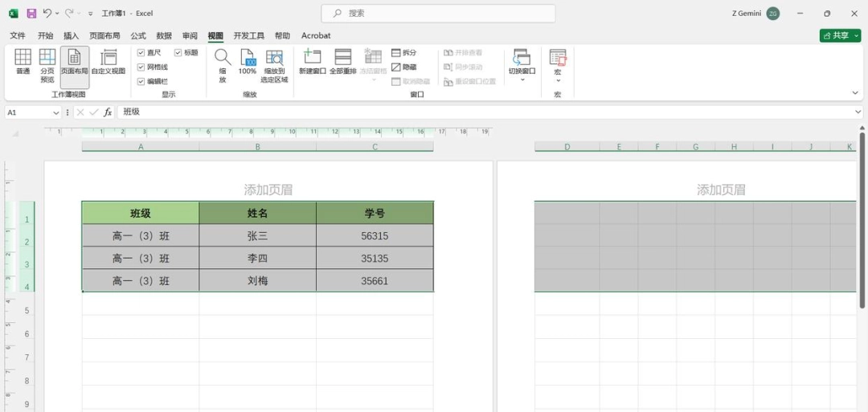Open the Developer (开发工具) tab

coord(248,35)
